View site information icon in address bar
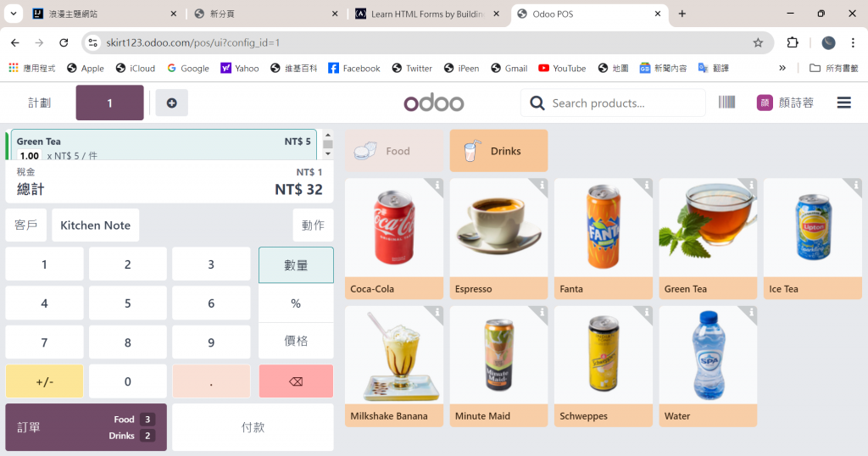This screenshot has height=456, width=868. (92, 42)
